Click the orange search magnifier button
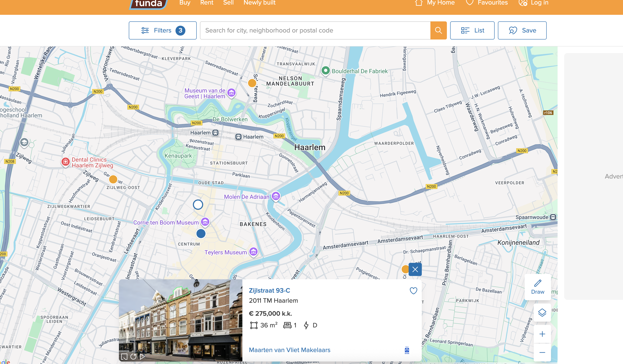623x364 pixels. click(x=438, y=30)
